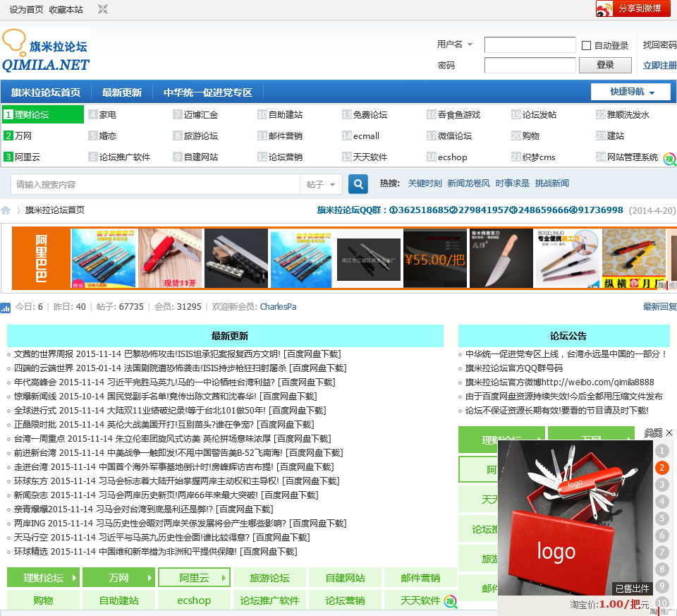Open post 文茜的世界周报 2015-11-14
The height and width of the screenshot is (616, 677).
point(178,354)
